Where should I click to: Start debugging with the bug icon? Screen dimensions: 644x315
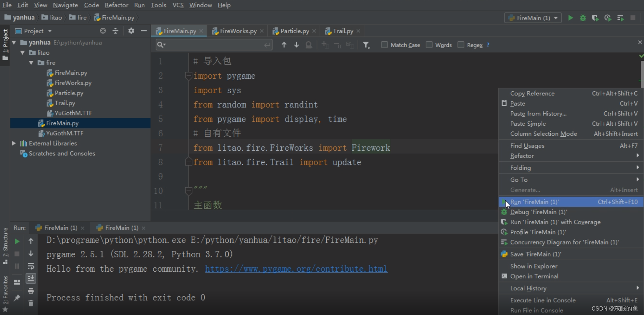tap(583, 18)
